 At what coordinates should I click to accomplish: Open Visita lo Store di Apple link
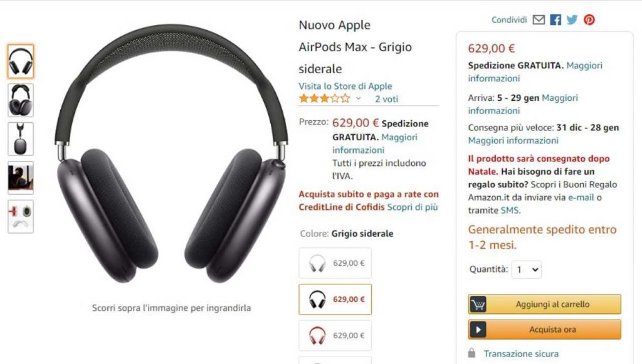345,86
